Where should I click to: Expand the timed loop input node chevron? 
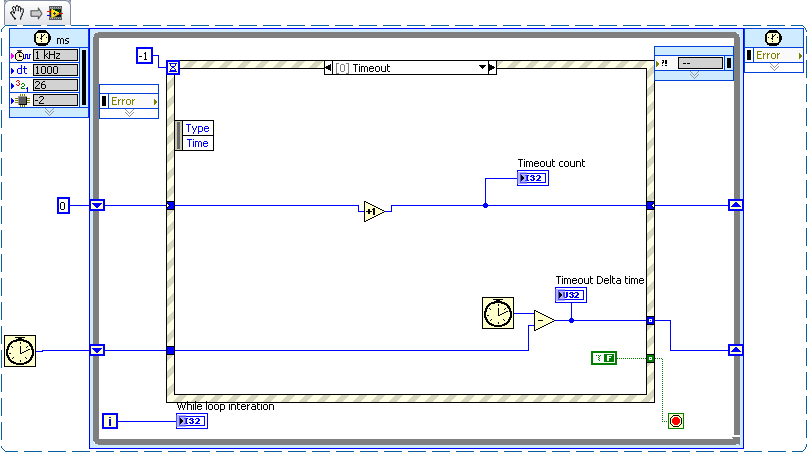[49, 112]
